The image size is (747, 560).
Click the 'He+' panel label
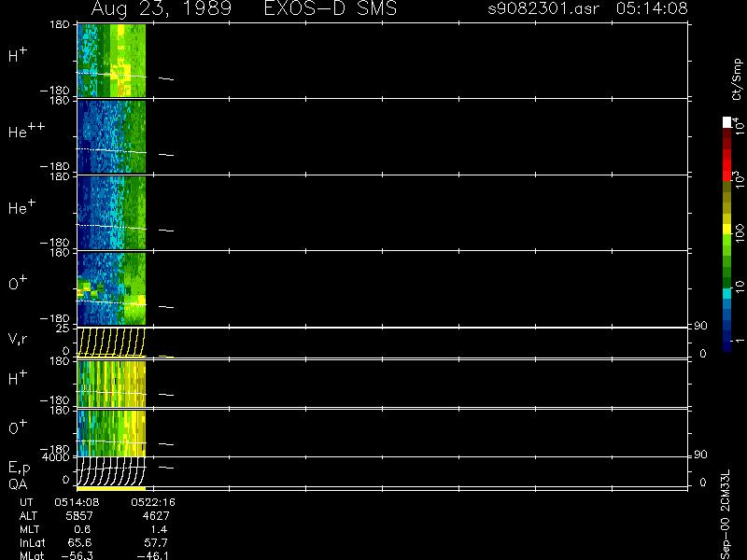[x=21, y=206]
